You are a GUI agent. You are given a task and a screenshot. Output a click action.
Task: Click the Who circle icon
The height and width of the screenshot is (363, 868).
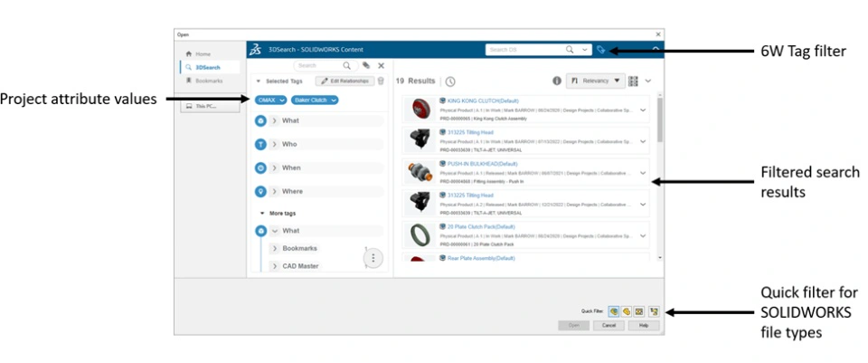[x=260, y=144]
